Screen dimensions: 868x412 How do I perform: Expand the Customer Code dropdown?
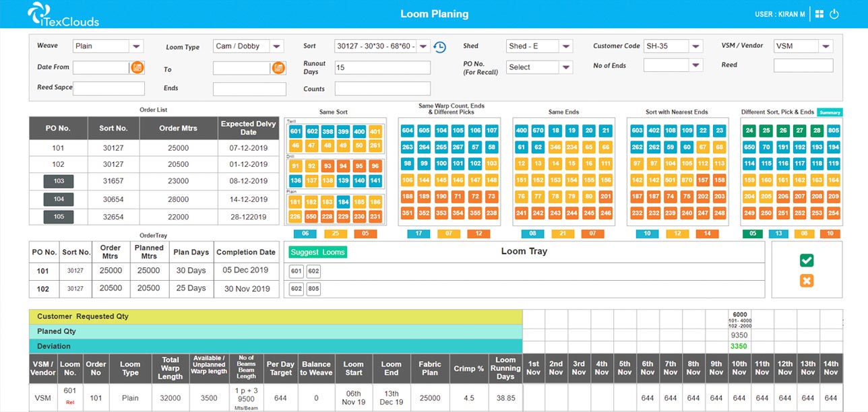tap(695, 46)
